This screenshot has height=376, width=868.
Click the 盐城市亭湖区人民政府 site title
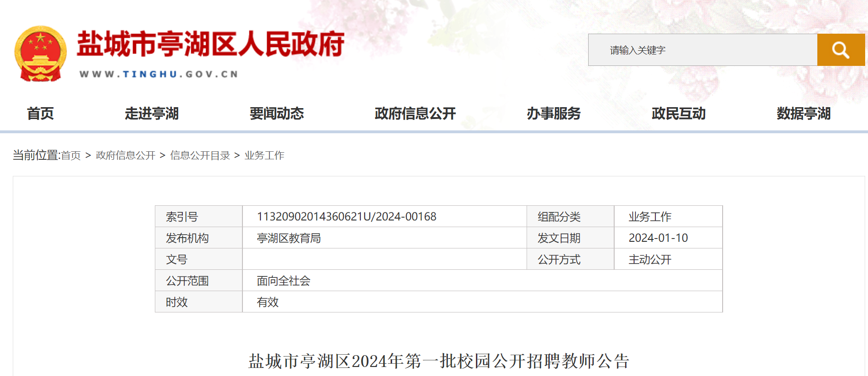click(211, 44)
